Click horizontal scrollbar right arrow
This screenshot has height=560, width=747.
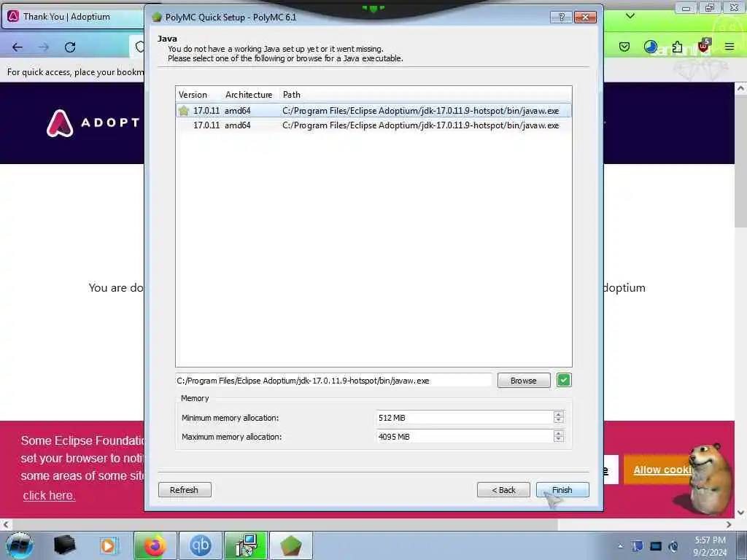729,525
